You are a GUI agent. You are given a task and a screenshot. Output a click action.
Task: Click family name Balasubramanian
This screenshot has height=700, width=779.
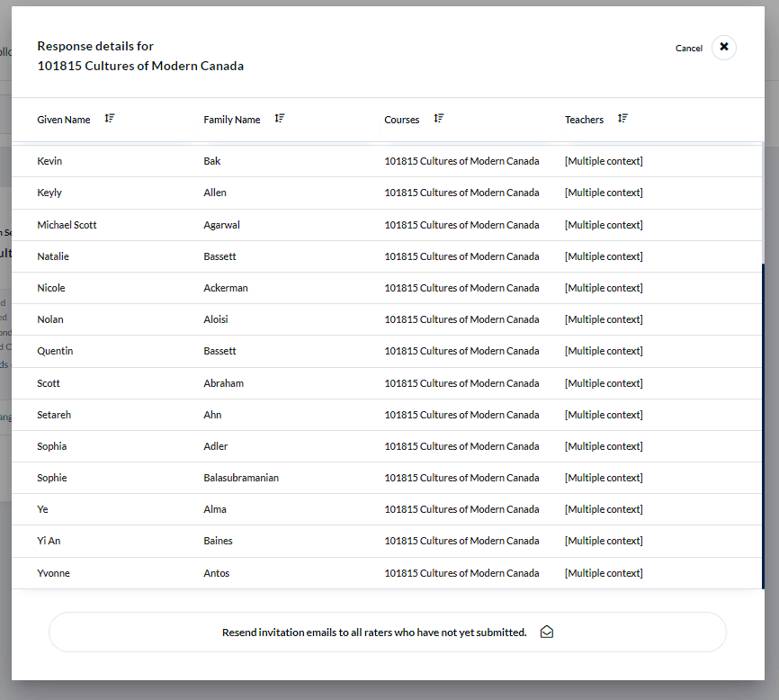pyautogui.click(x=241, y=478)
